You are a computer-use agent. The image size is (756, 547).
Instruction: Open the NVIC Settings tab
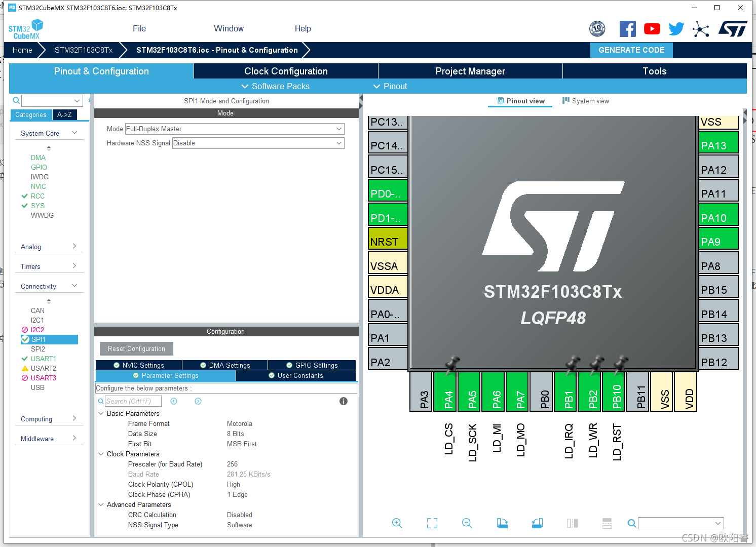coord(138,365)
